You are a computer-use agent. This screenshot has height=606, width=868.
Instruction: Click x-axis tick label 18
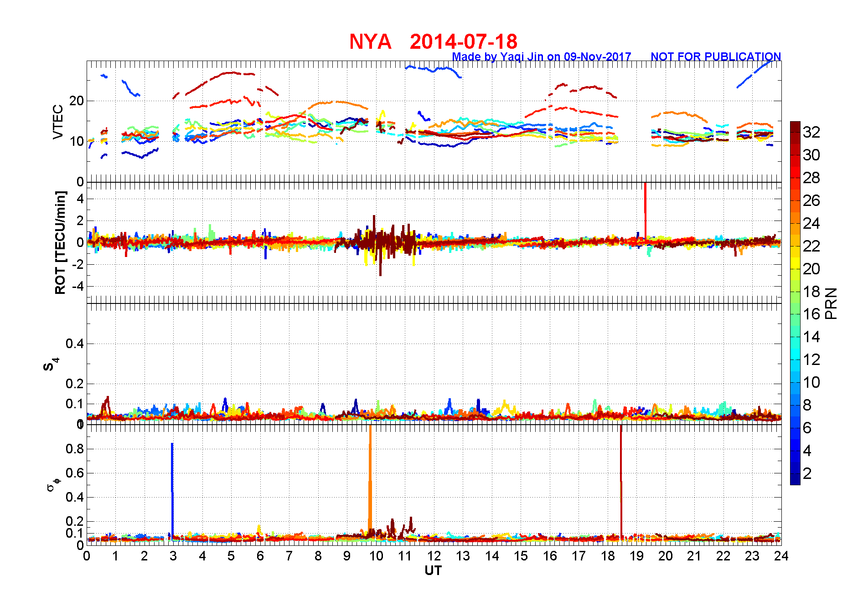point(608,556)
